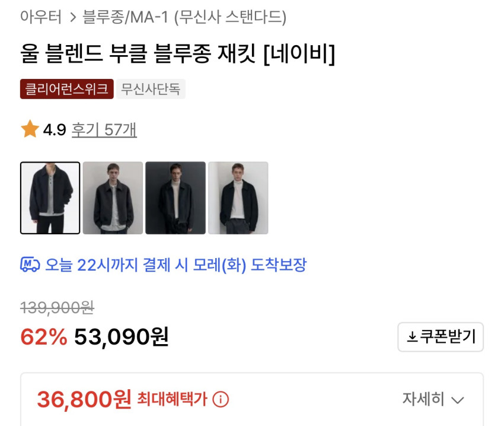Open the 최대혜택가 info circle icon
This screenshot has width=504, height=426.
(x=220, y=399)
